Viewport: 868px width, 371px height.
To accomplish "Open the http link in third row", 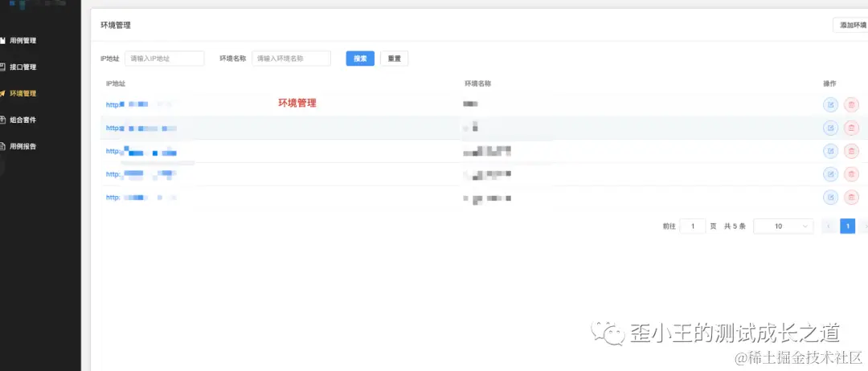I will click(x=141, y=151).
